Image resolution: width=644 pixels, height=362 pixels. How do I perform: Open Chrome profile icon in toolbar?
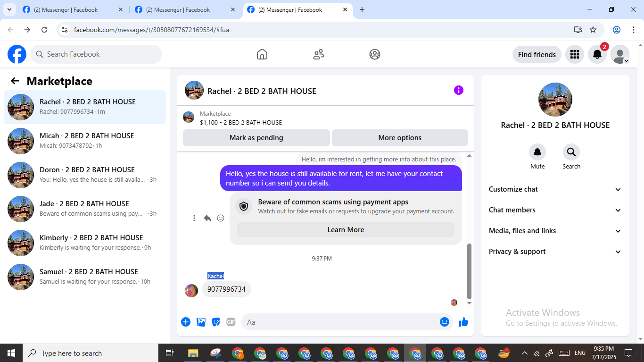coord(617,30)
